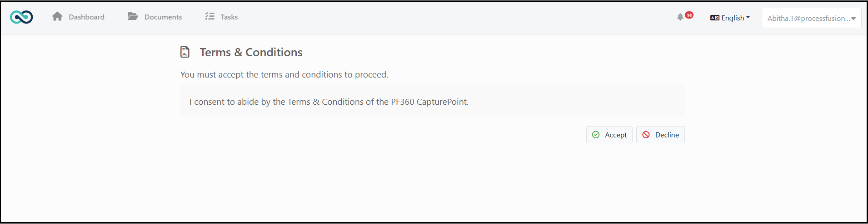Click the infinity loop app logo
The width and height of the screenshot is (868, 224).
[x=21, y=17]
